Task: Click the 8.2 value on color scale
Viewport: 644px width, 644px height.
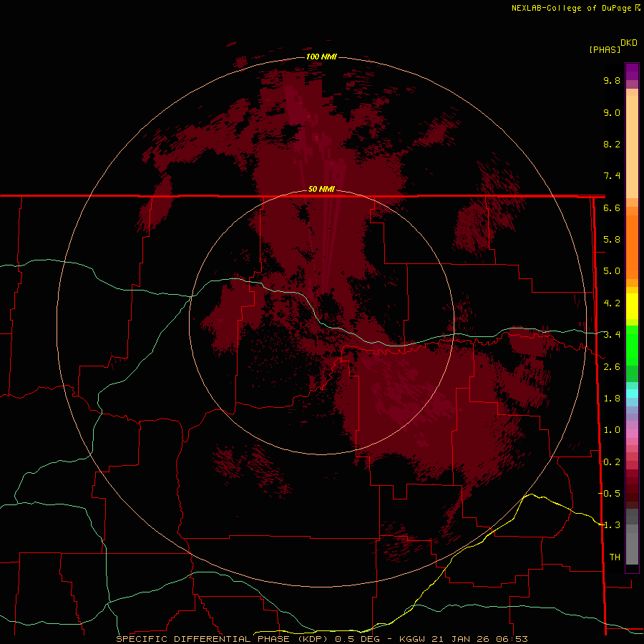Action: [x=612, y=144]
